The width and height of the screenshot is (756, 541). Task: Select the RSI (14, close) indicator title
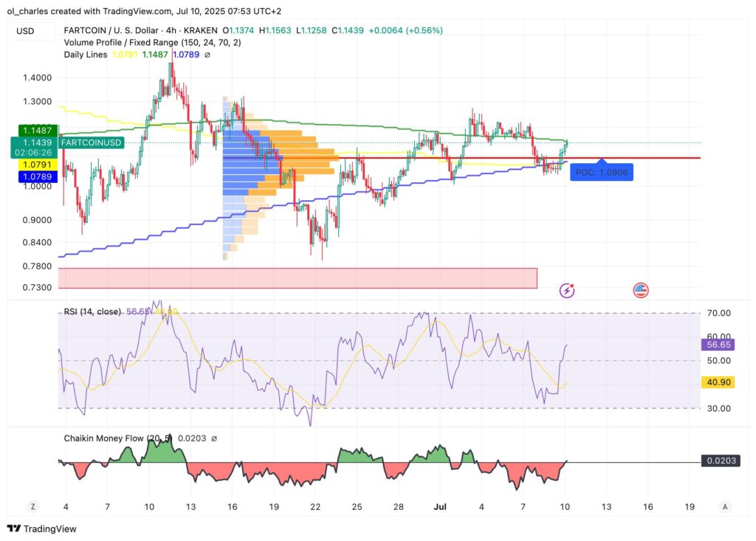pos(93,311)
